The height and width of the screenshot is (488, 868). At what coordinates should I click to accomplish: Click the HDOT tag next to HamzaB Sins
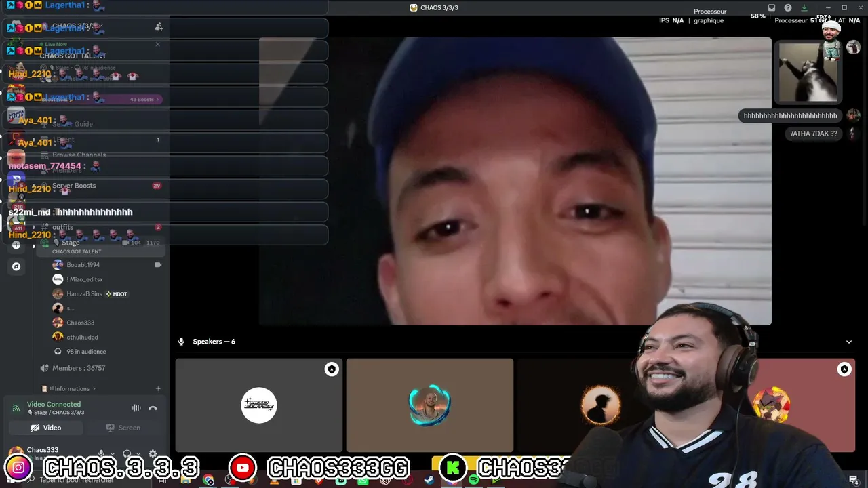117,294
